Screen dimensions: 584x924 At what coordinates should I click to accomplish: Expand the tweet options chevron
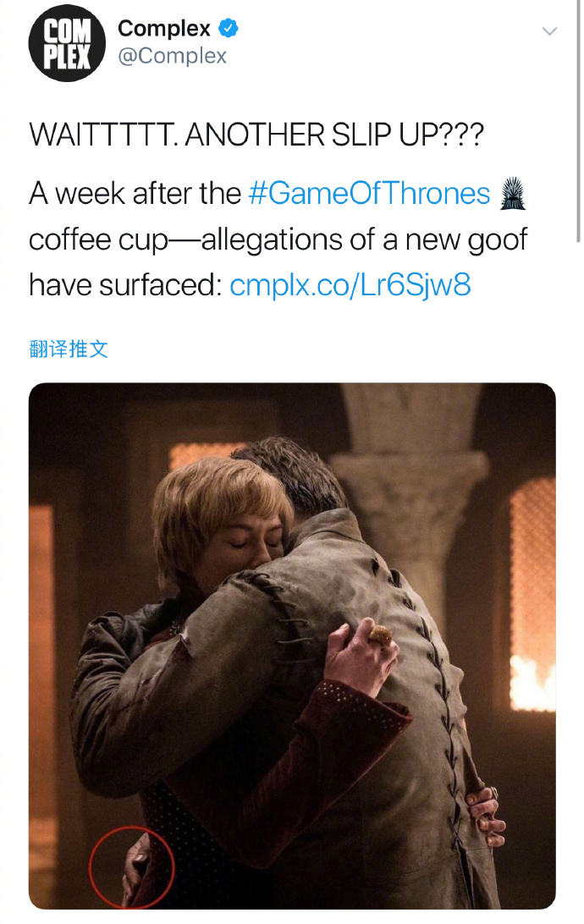[549, 31]
